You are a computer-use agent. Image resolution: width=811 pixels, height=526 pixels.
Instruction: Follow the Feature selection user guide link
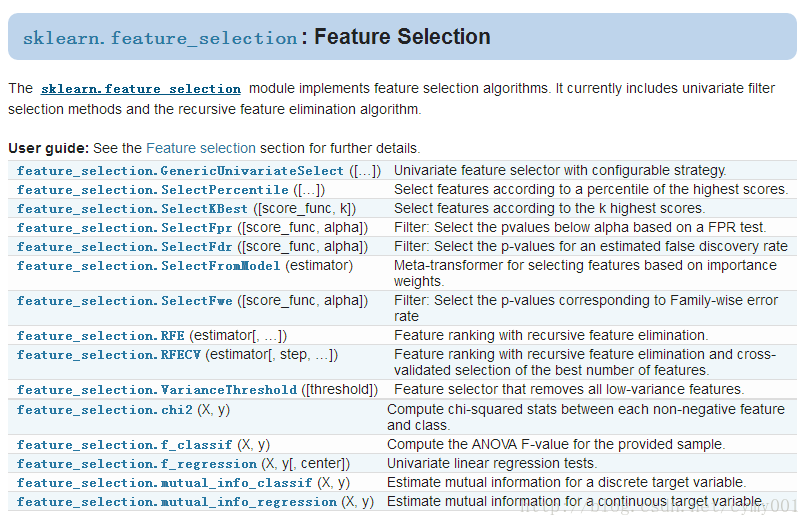[201, 148]
